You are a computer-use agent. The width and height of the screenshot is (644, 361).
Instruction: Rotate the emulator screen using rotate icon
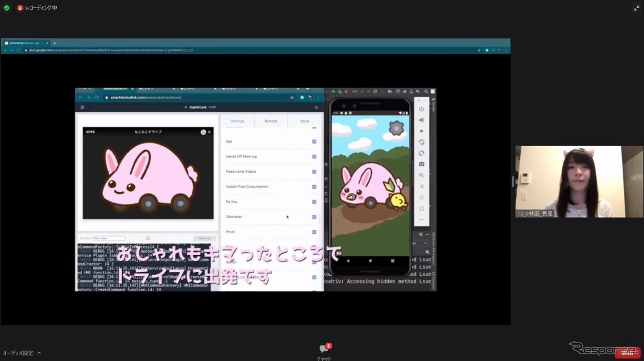(x=421, y=141)
